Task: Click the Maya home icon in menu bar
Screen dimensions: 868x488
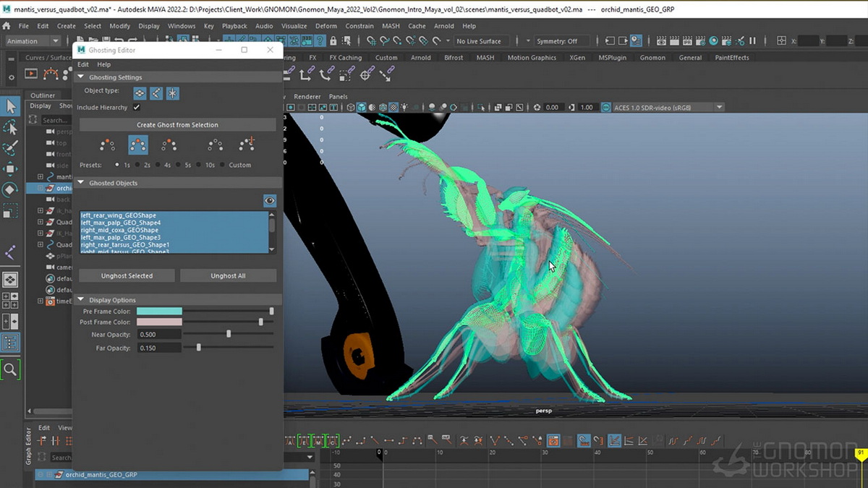Action: 7,26
